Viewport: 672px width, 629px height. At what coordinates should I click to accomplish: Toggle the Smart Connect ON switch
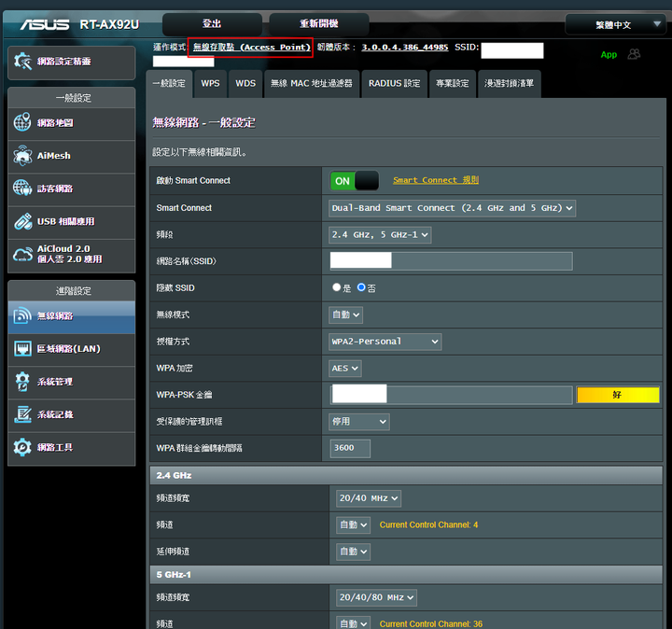(354, 181)
